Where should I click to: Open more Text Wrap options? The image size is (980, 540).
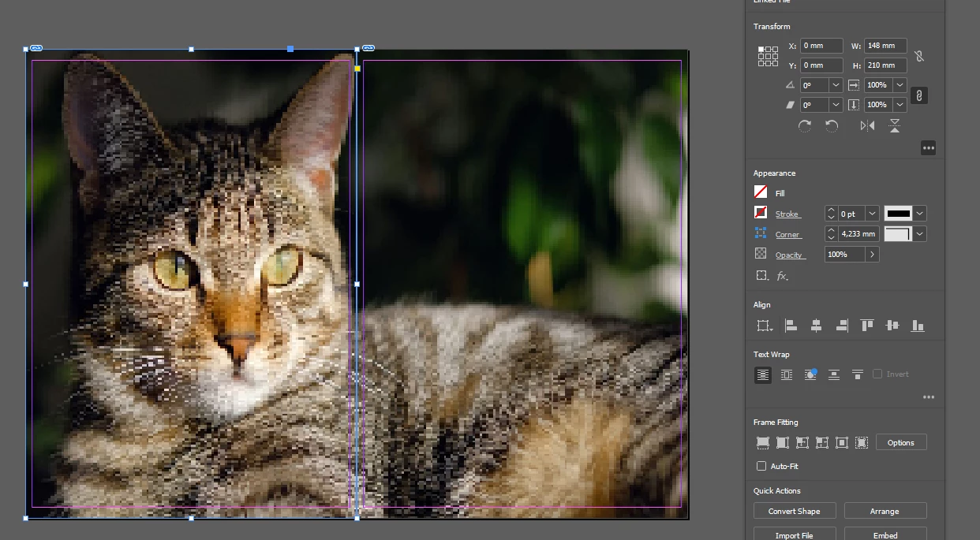point(928,397)
